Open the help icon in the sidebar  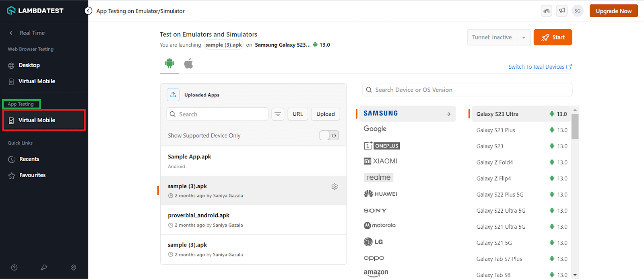(x=14, y=267)
